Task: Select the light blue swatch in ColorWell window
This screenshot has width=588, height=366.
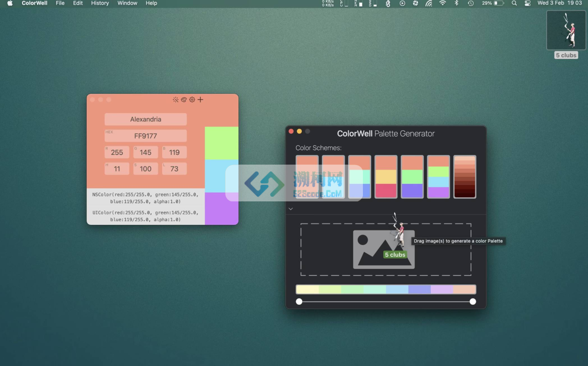Action: tap(221, 176)
